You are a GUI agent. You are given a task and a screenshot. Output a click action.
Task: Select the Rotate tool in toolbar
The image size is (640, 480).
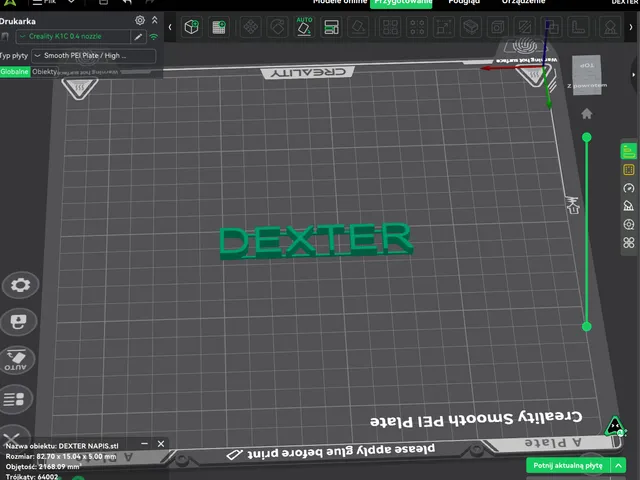pyautogui.click(x=278, y=27)
